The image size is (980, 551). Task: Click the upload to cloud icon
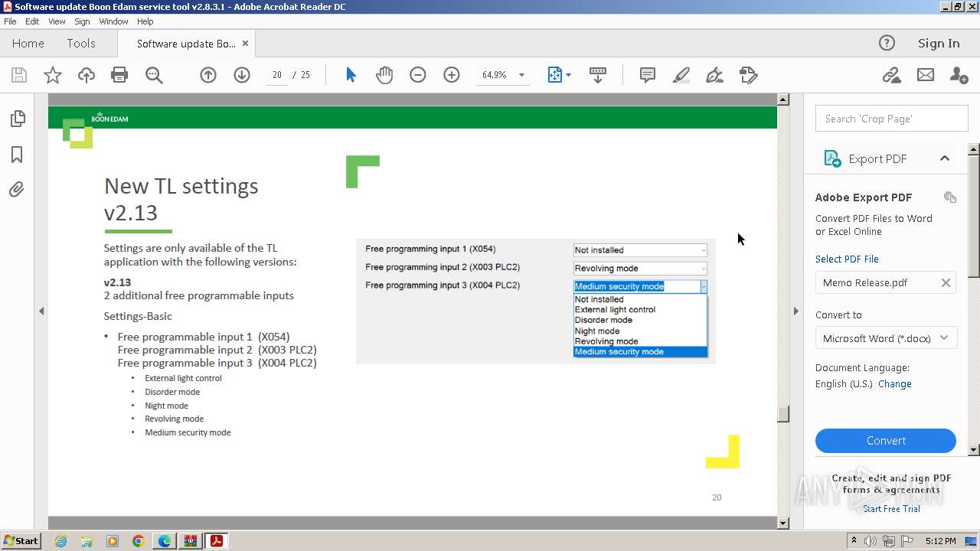click(87, 75)
